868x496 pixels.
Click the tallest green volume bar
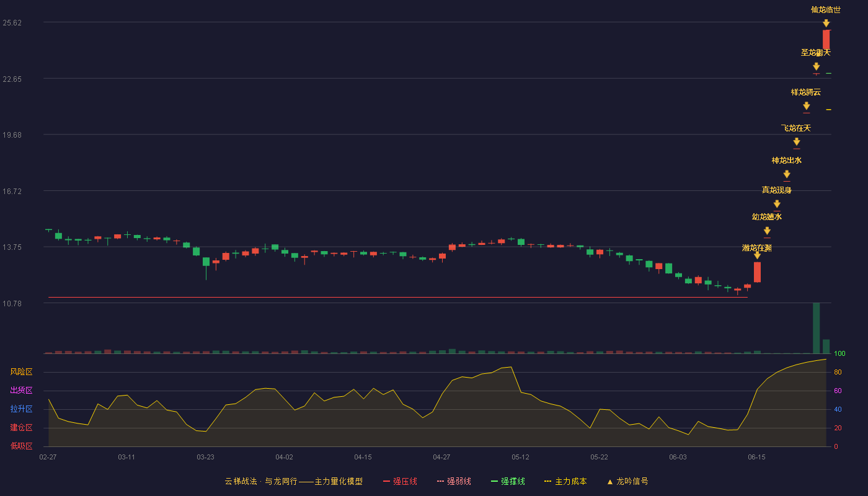tap(816, 328)
